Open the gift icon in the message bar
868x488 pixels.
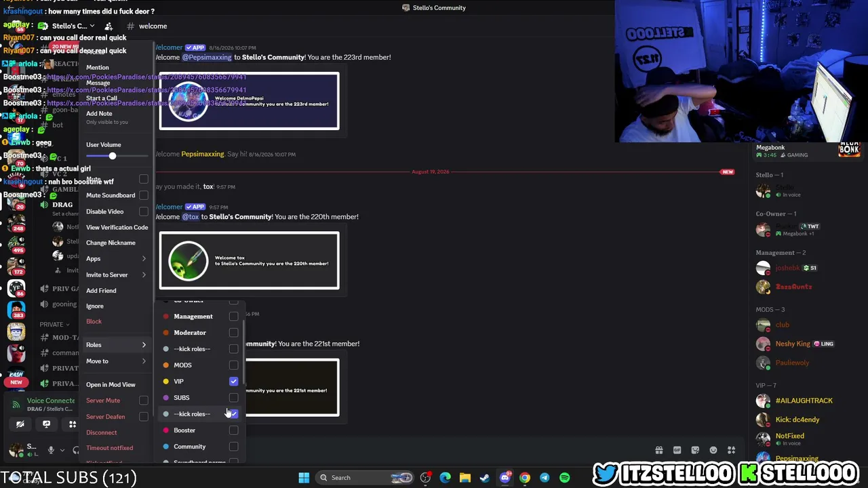tap(658, 450)
